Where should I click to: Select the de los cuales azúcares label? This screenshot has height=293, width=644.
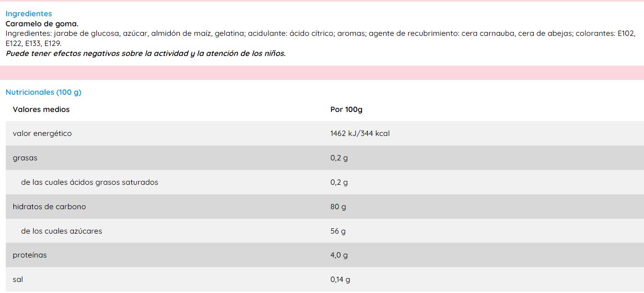61,231
